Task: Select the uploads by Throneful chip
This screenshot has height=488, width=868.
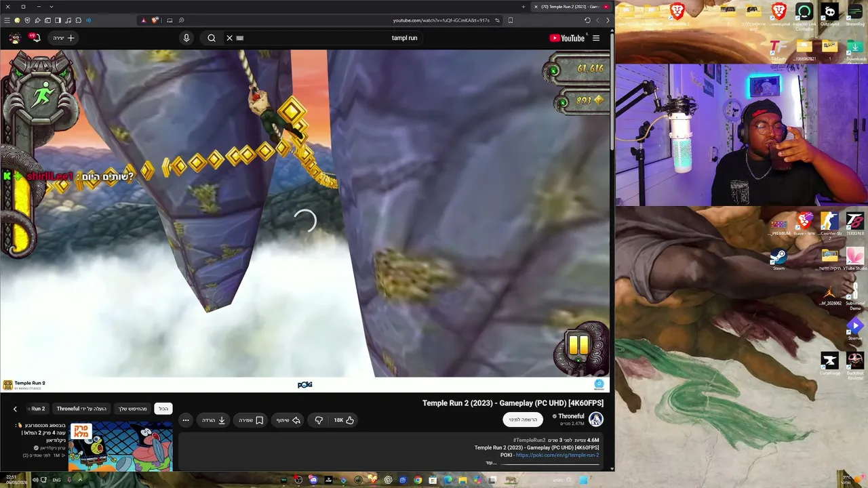Action: [x=81, y=409]
